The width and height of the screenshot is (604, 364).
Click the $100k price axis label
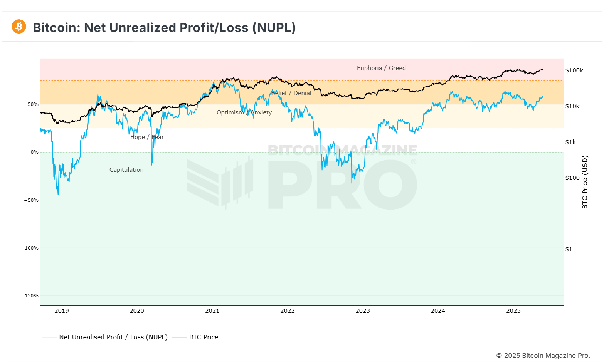[x=574, y=70]
